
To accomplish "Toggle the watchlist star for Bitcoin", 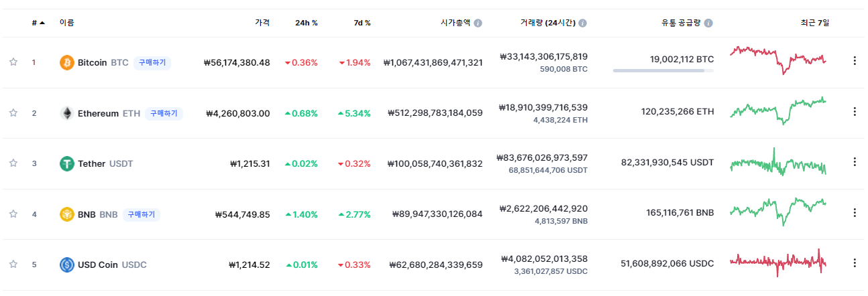I will click(13, 62).
